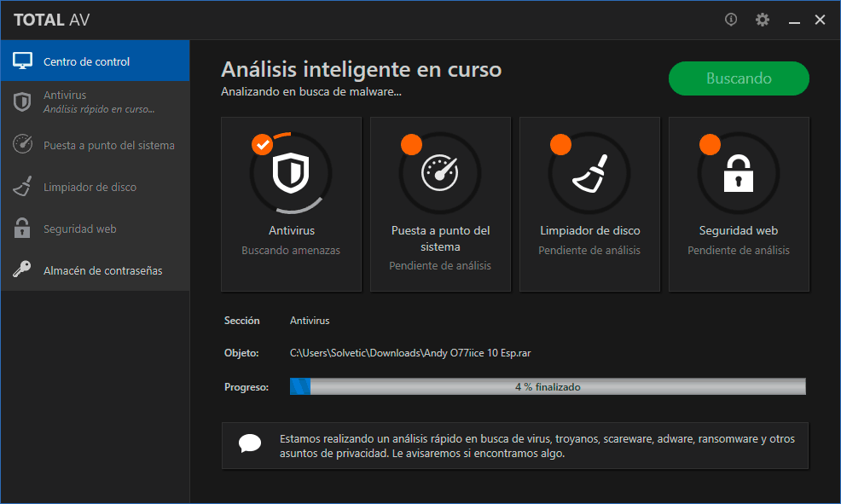841x504 pixels.
Task: Click Puesta a punto del sistema card title
Action: (440, 239)
